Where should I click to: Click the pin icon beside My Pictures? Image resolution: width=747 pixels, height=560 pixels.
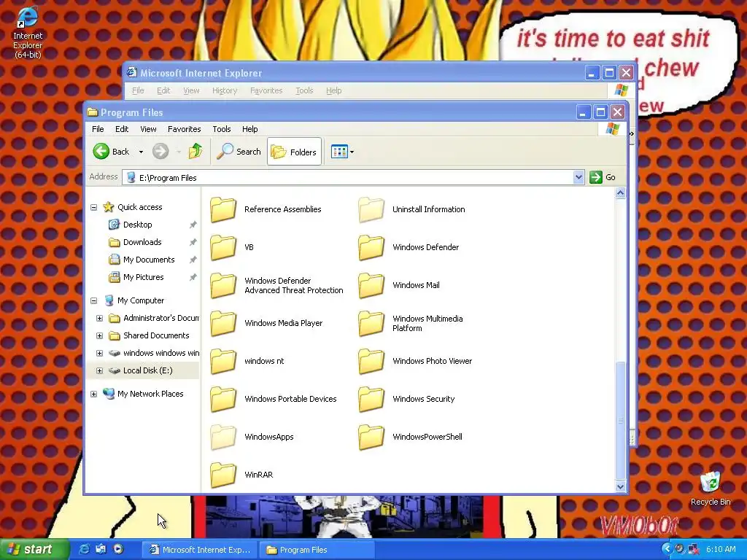[193, 277]
